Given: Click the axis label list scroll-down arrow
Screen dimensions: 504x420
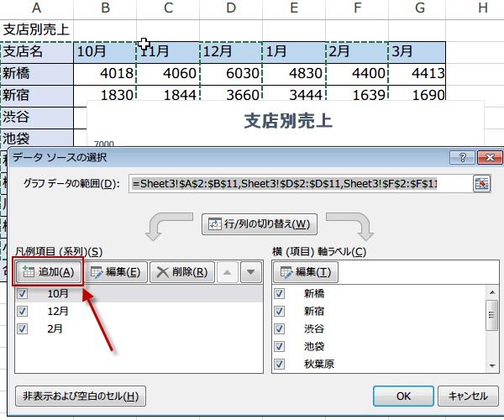Looking at the screenshot, I should [x=491, y=366].
